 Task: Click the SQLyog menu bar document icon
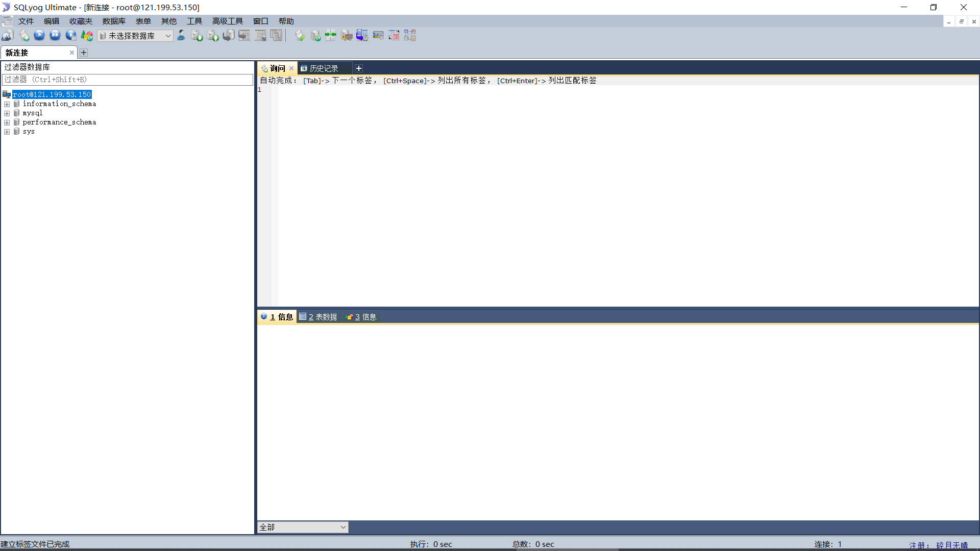tap(8, 21)
